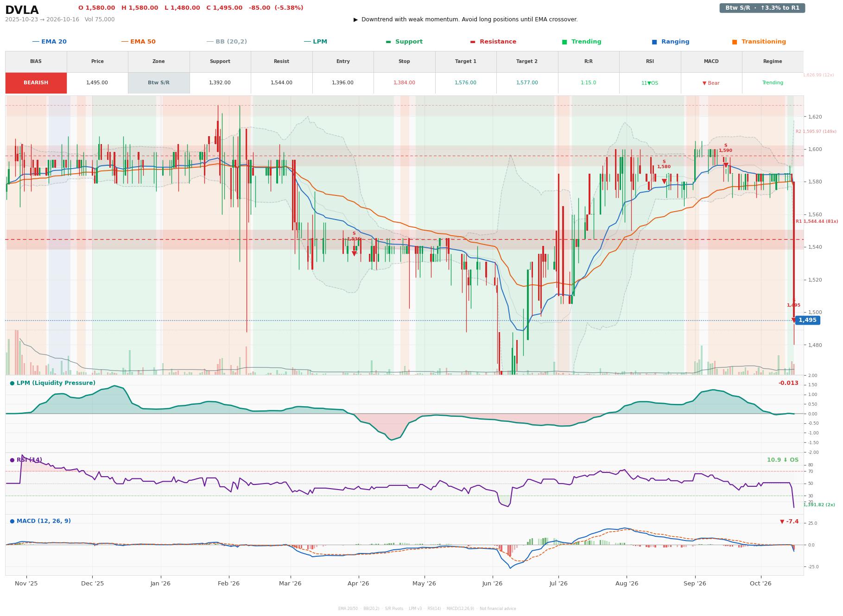
Task: Click the MACD reading -7.4
Action: click(x=789, y=522)
